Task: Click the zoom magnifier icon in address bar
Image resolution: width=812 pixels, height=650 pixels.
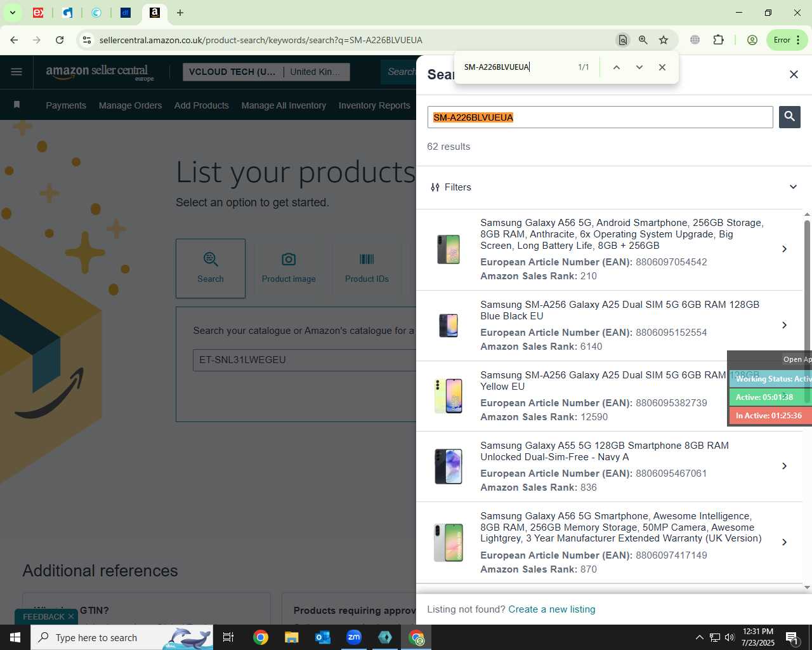Action: tap(643, 40)
